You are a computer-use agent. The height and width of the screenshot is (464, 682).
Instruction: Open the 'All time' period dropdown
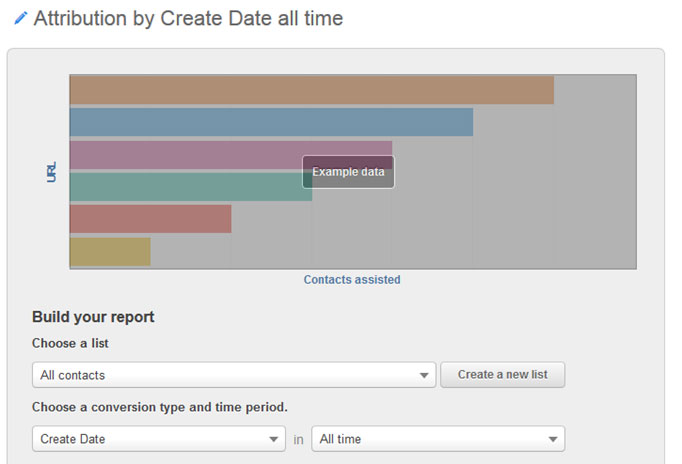[x=438, y=439]
